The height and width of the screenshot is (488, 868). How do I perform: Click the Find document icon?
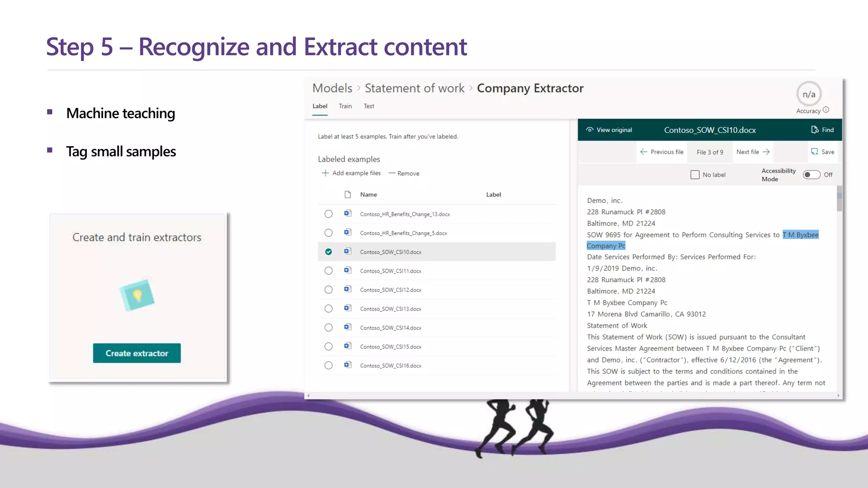coord(815,130)
